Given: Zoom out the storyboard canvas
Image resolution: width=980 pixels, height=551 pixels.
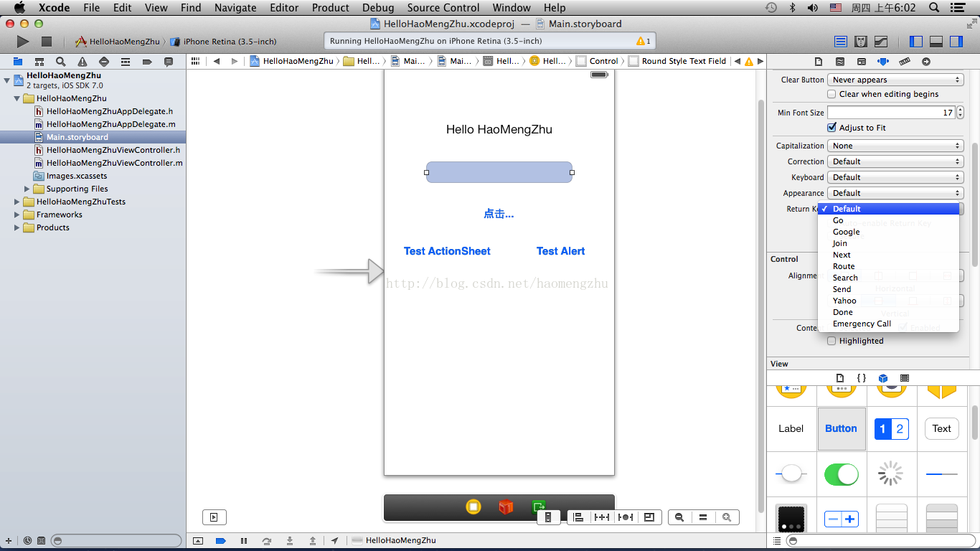Looking at the screenshot, I should pyautogui.click(x=679, y=517).
